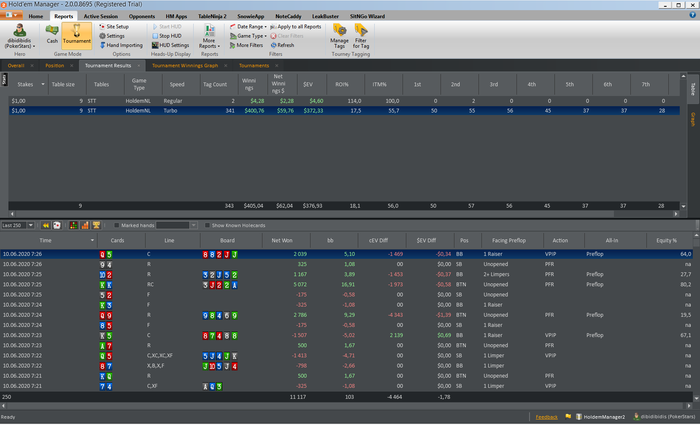Open Site Setup options
The width and height of the screenshot is (700, 425).
(x=114, y=26)
